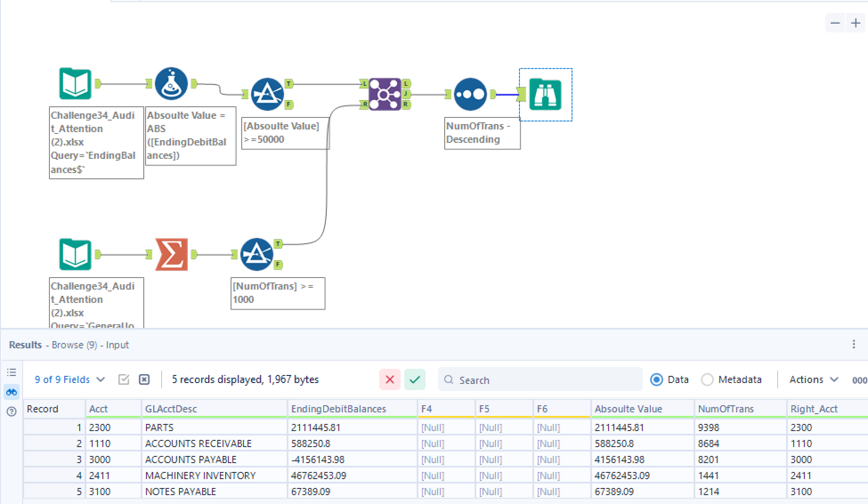This screenshot has height=504, width=868.
Task: Click the NumOfTrans column header
Action: (x=740, y=409)
